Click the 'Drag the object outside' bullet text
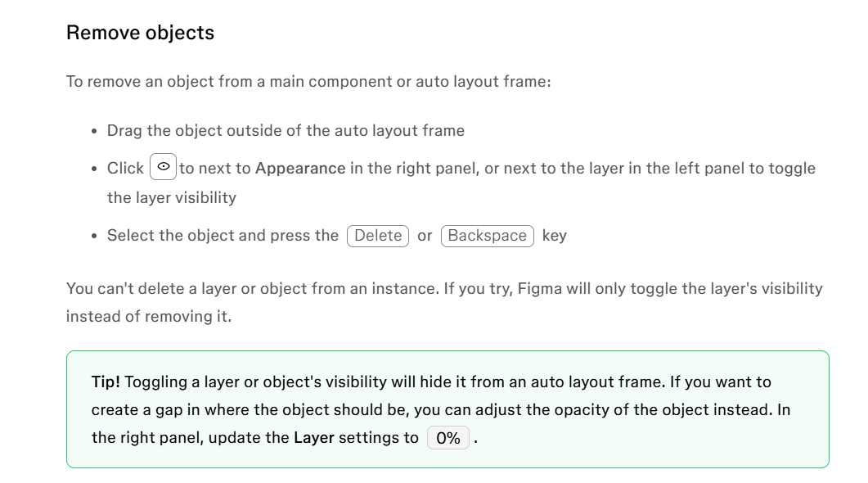868x483 pixels. click(286, 131)
